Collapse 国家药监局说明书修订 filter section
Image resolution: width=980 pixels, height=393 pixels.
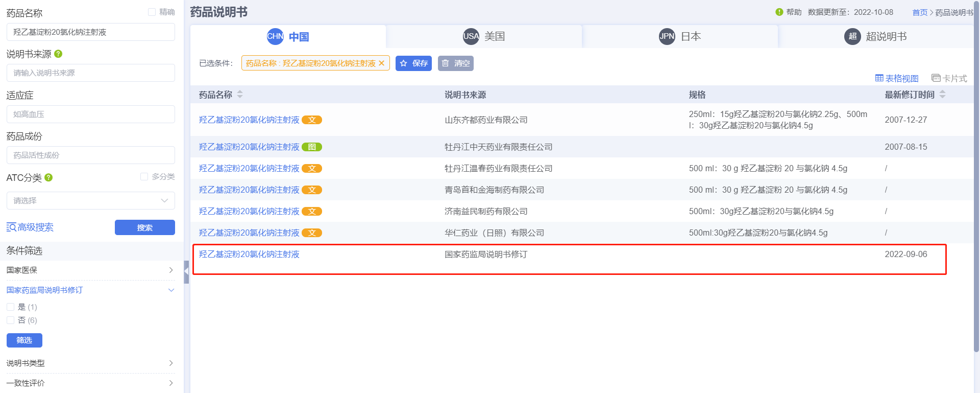coord(91,290)
